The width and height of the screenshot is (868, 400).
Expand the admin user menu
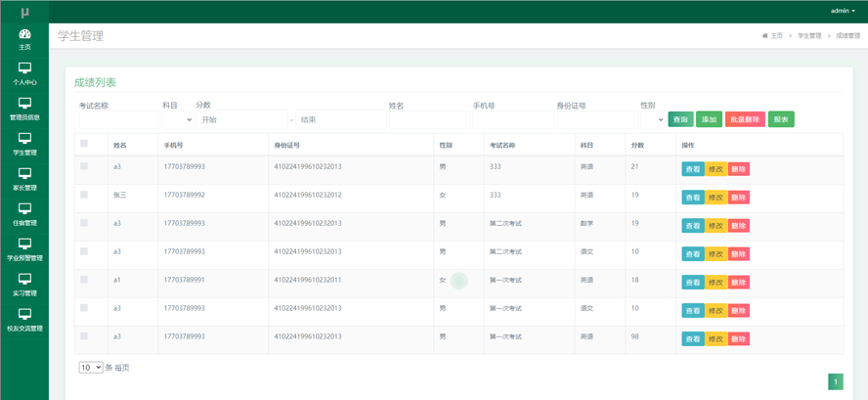[x=843, y=11]
